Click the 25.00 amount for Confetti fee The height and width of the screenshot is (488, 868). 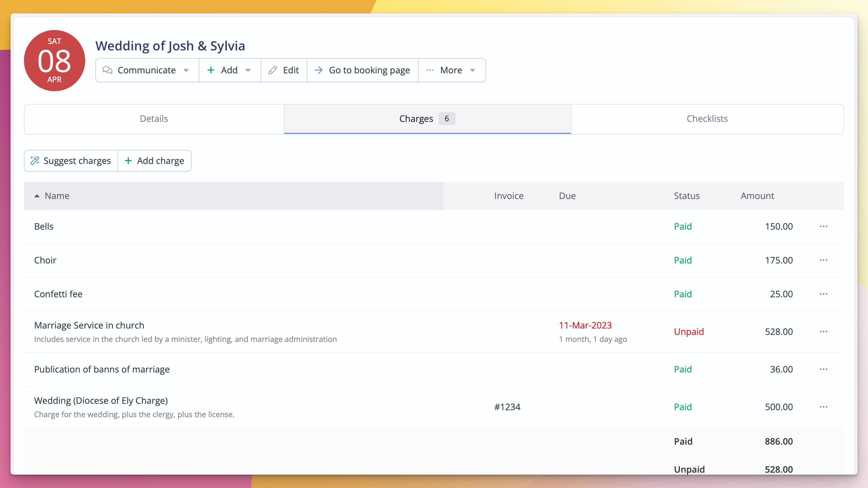click(x=781, y=294)
